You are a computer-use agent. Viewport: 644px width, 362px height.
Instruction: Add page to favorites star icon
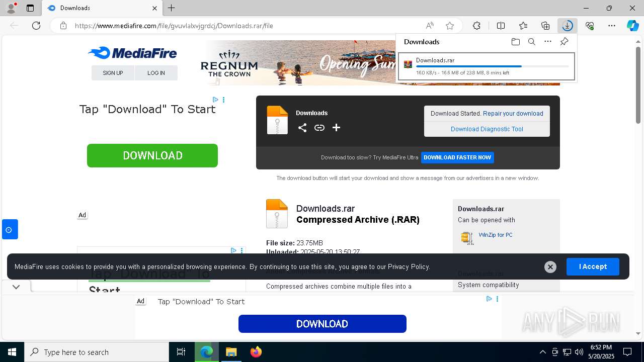point(450,26)
